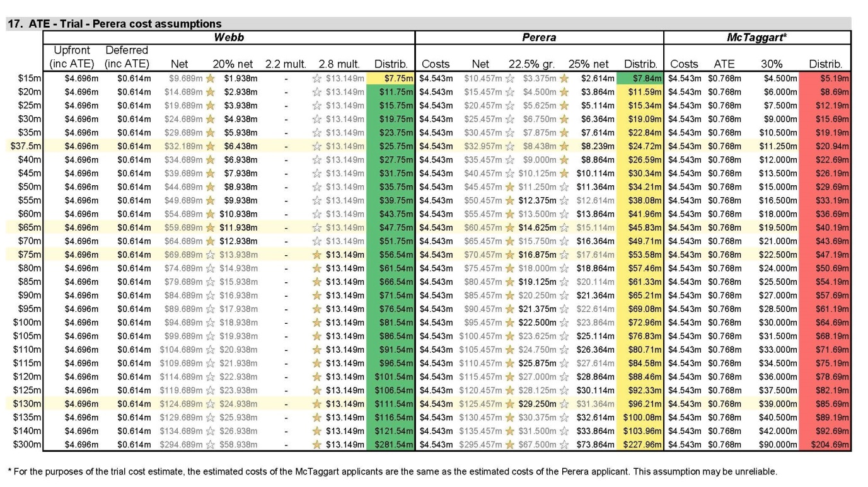Click the '$9.689m' Webb Net cell
The height and width of the screenshot is (487, 868).
coord(187,79)
